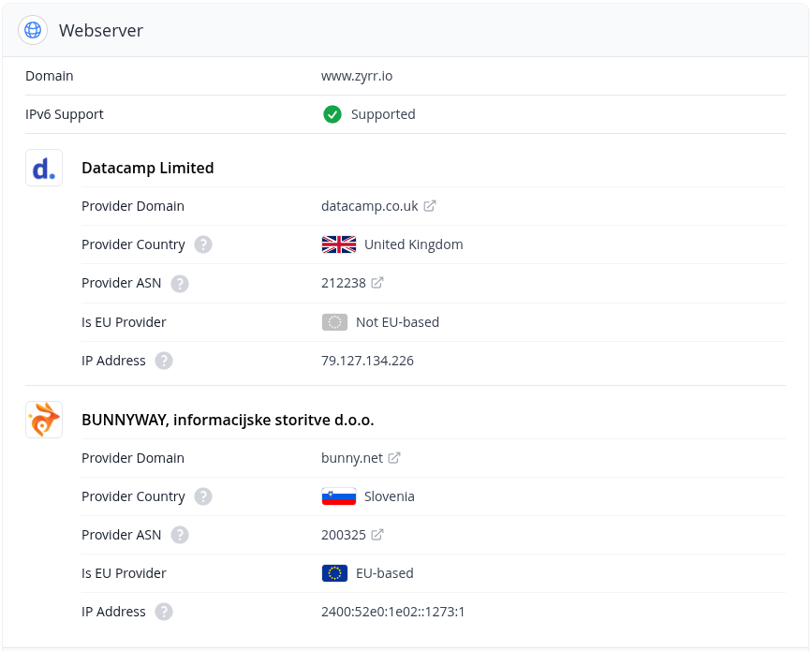The width and height of the screenshot is (812, 651).
Task: Click the United Kingdom flag icon
Action: tap(337, 244)
